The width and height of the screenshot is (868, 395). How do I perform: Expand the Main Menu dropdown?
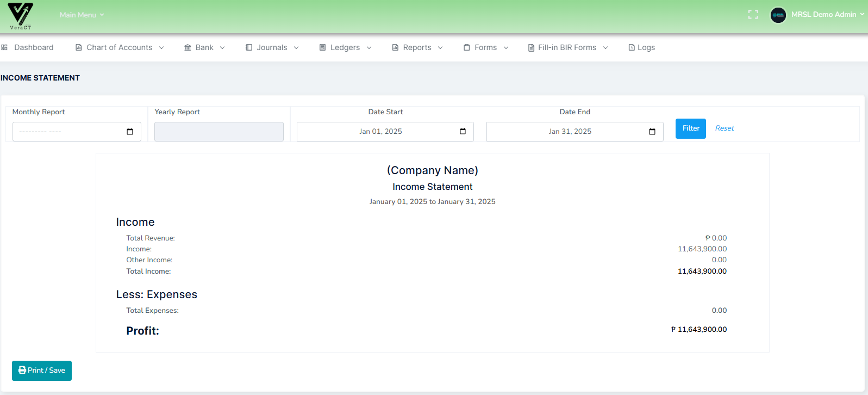(82, 15)
